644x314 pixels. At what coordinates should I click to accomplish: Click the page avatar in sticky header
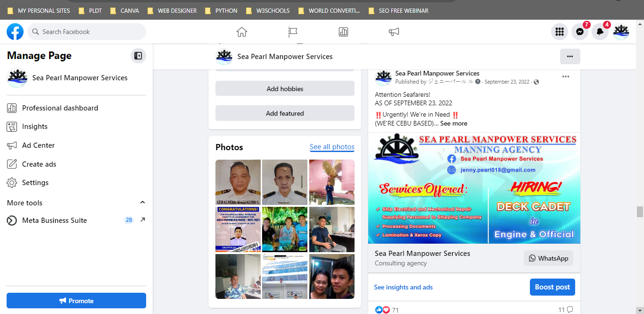click(224, 57)
